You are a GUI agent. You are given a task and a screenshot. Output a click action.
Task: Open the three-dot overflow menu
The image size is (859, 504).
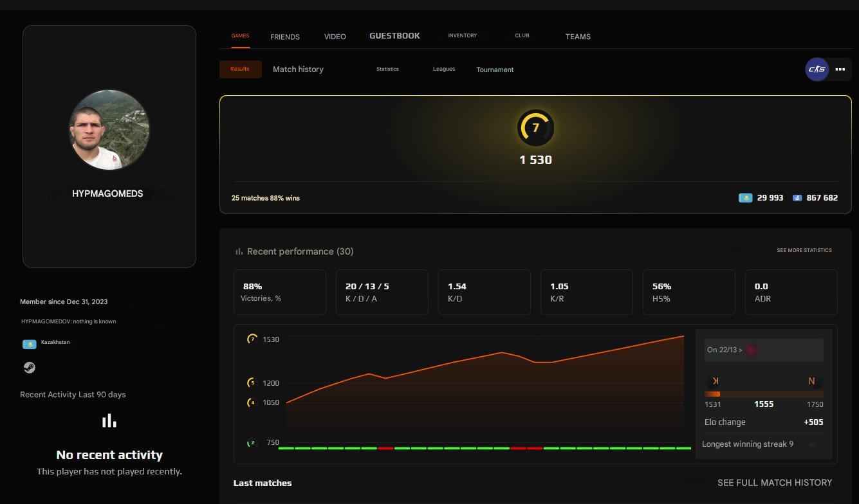tap(840, 69)
